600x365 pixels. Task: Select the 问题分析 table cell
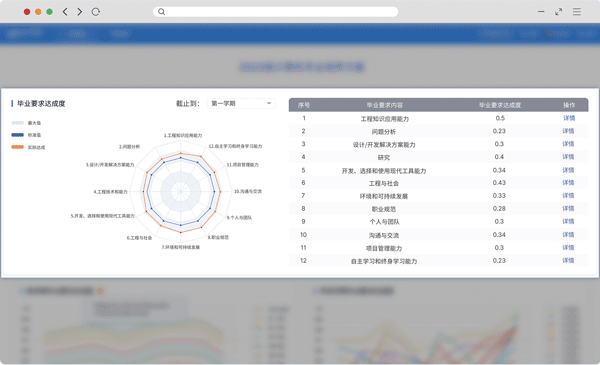(384, 132)
